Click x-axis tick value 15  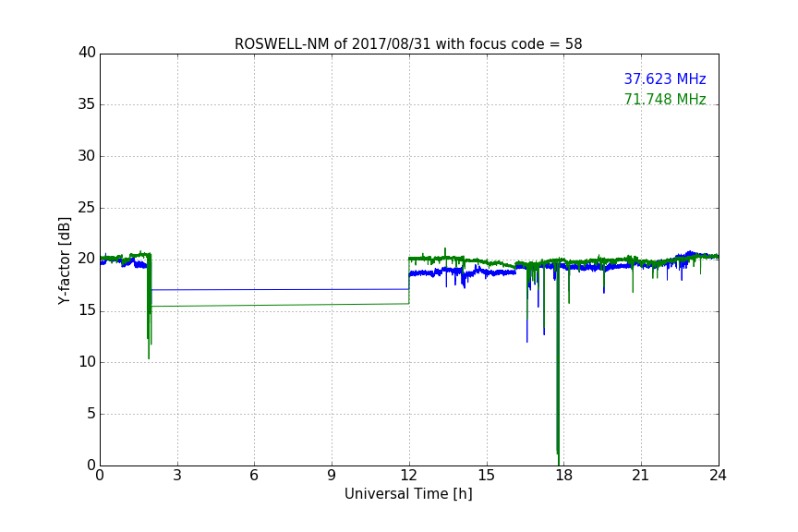[487, 476]
